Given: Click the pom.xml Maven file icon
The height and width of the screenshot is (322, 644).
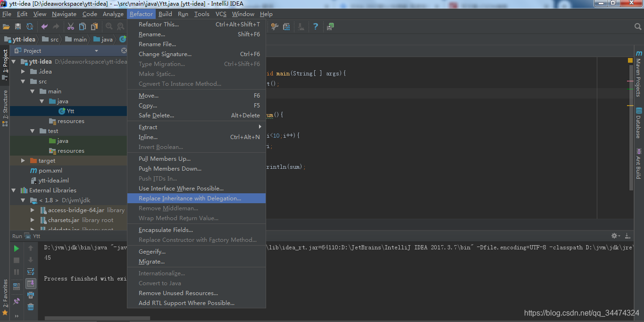Looking at the screenshot, I should [33, 171].
